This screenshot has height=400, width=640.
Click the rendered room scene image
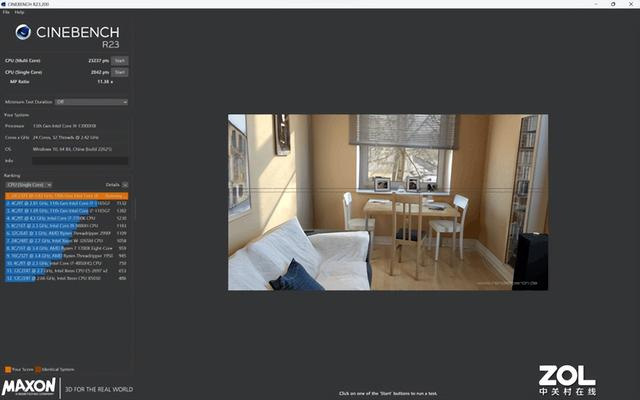(x=388, y=202)
